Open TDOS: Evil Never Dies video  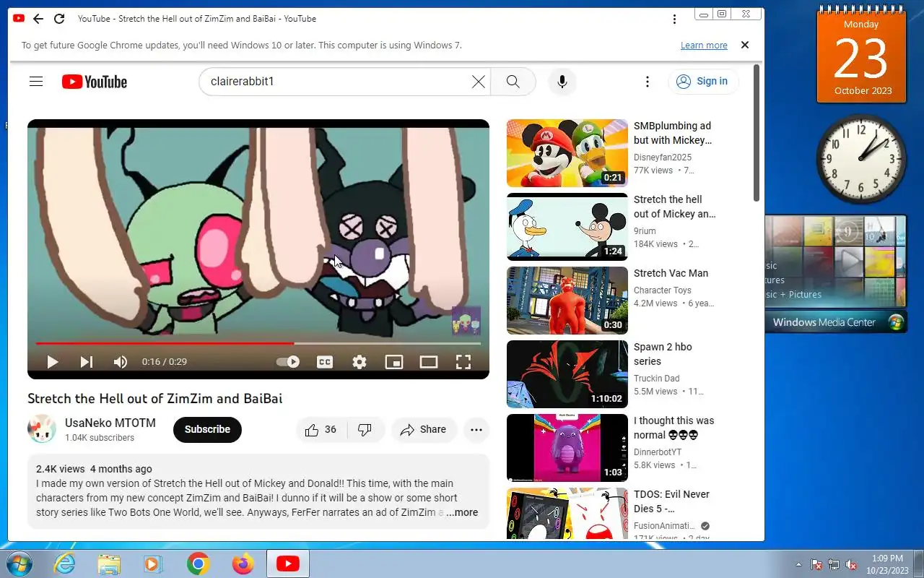coord(567,514)
